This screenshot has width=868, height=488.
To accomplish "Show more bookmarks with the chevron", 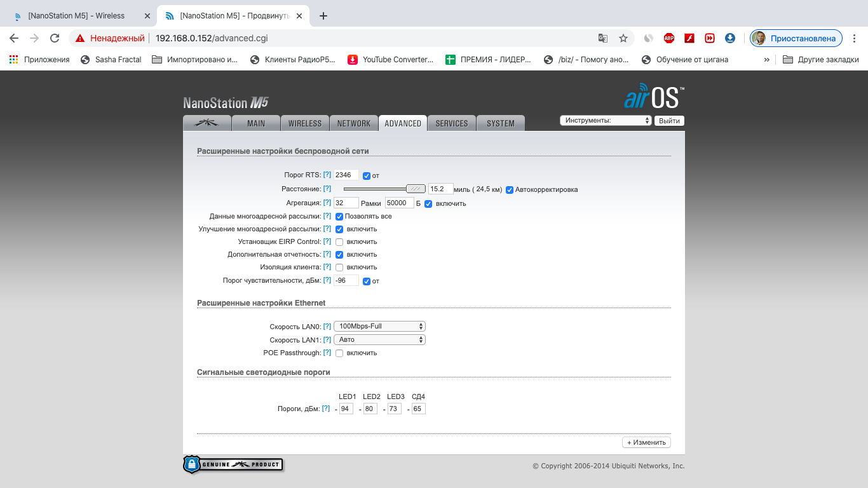I will 767,60.
